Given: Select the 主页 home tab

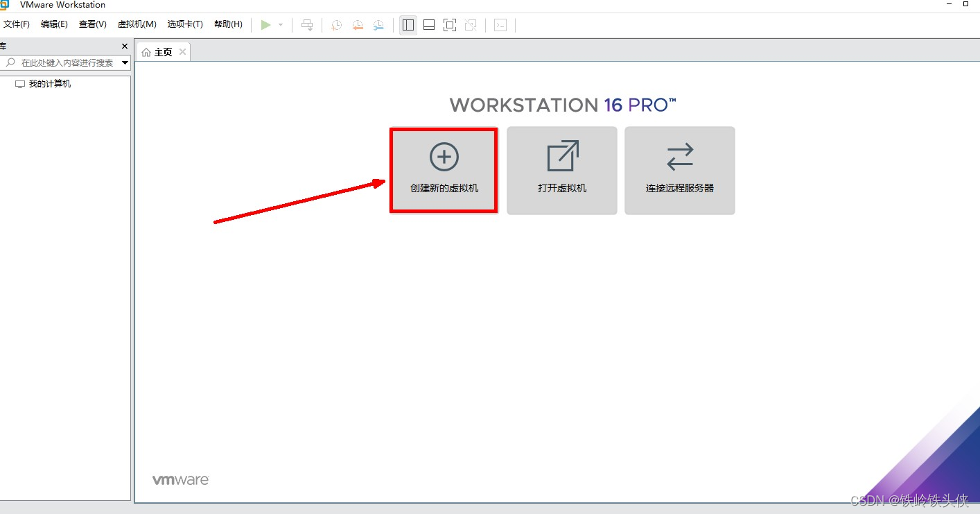Looking at the screenshot, I should coord(164,52).
